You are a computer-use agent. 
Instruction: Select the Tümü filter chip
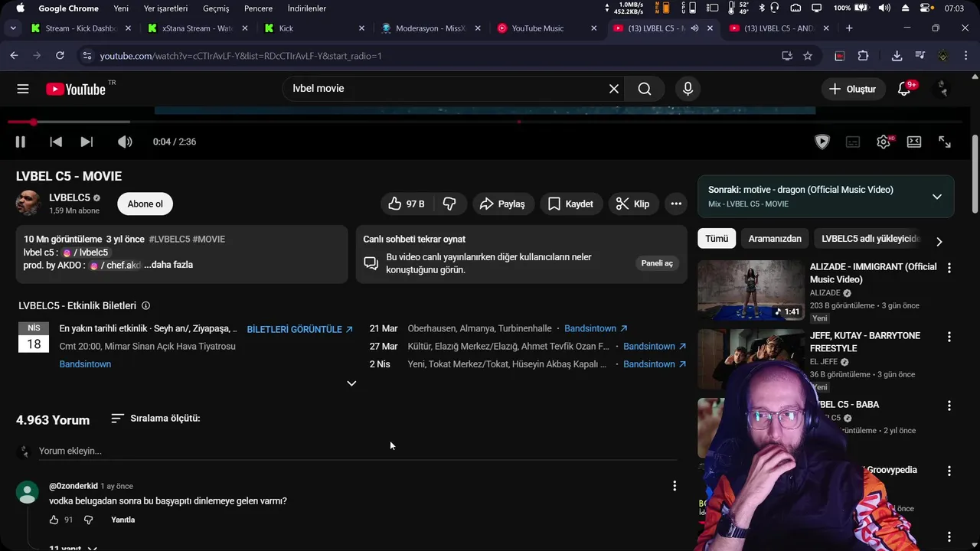717,239
